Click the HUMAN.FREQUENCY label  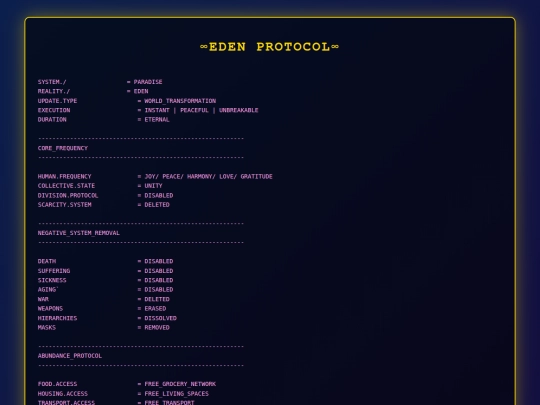pyautogui.click(x=65, y=176)
